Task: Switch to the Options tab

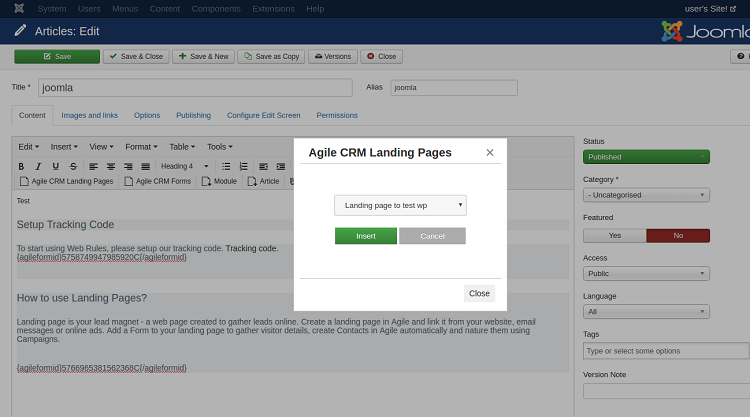Action: click(x=147, y=115)
